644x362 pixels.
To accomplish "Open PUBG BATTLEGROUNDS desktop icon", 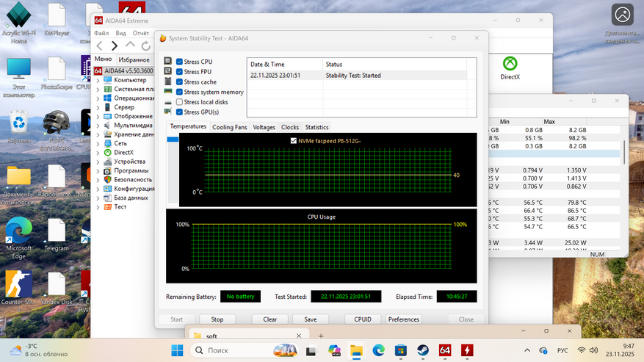I will 57,131.
